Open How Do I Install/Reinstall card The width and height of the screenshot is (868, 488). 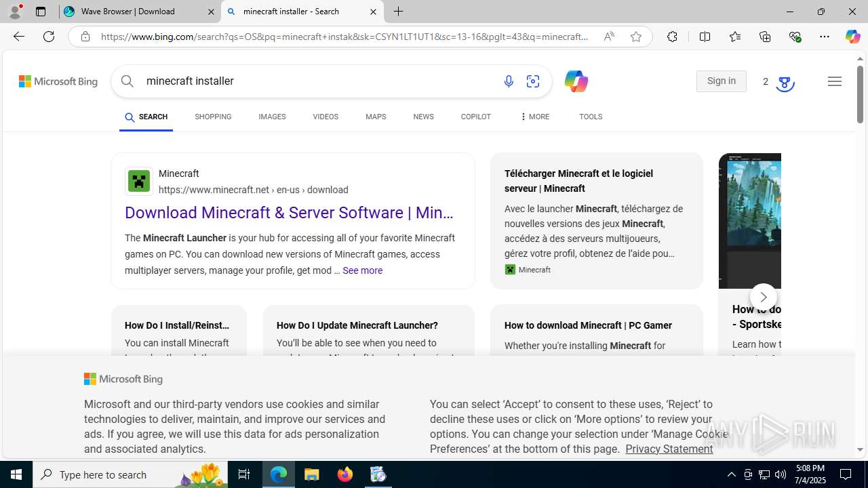(179, 330)
